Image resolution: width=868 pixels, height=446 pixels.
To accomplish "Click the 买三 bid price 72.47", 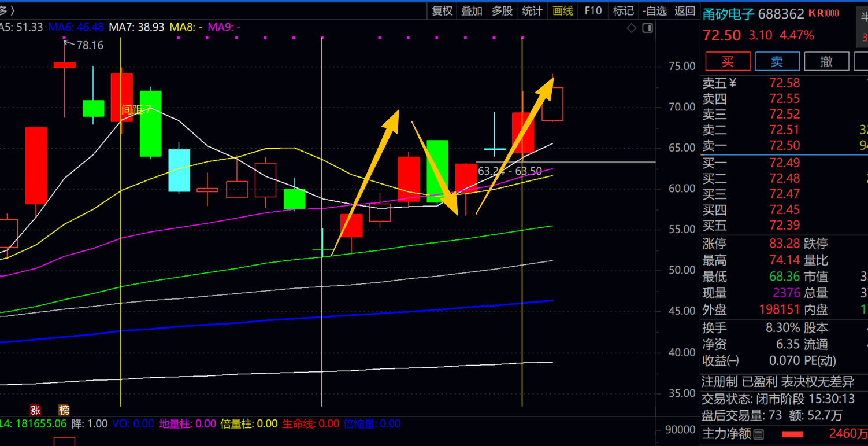I will pos(784,194).
